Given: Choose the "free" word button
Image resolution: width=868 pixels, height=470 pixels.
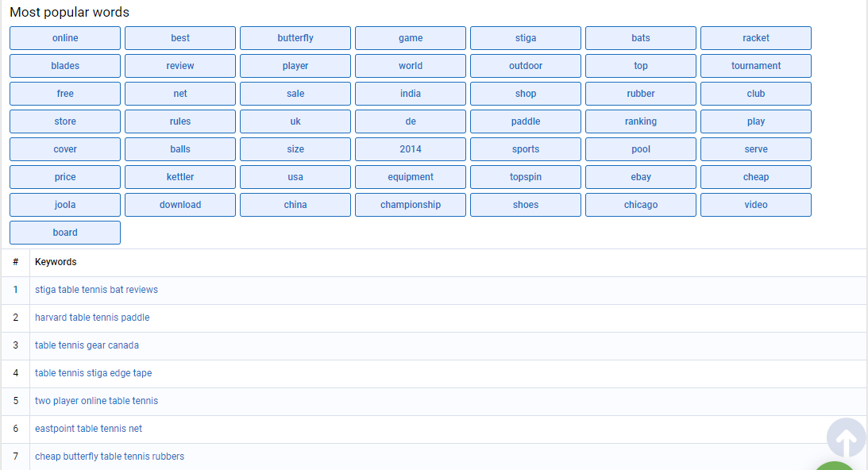Looking at the screenshot, I should click(65, 94).
